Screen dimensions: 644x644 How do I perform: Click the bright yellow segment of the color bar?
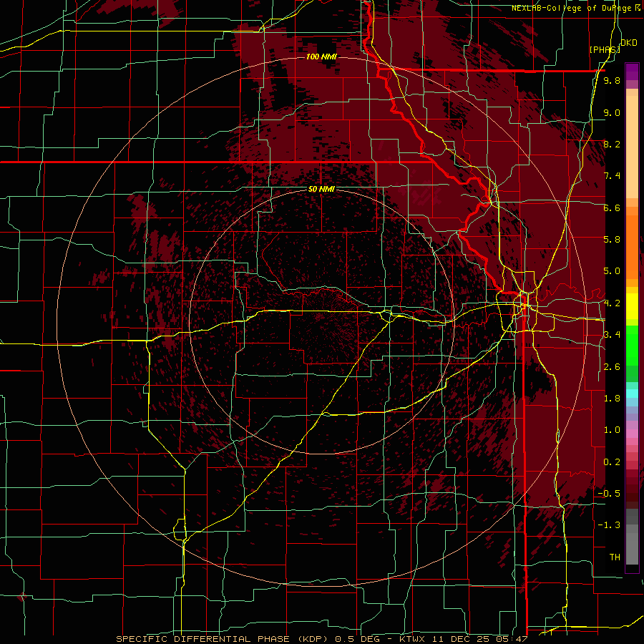[632, 306]
